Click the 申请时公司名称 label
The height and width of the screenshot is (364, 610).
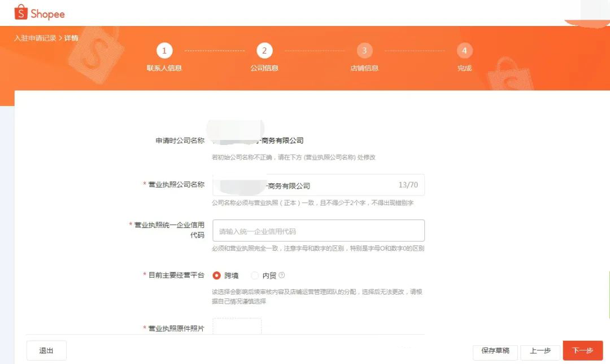point(180,141)
